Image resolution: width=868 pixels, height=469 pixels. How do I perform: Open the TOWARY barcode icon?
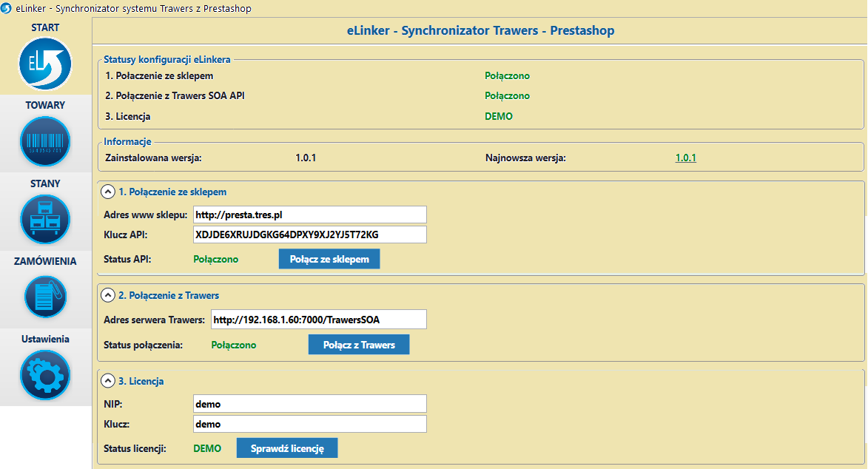45,141
